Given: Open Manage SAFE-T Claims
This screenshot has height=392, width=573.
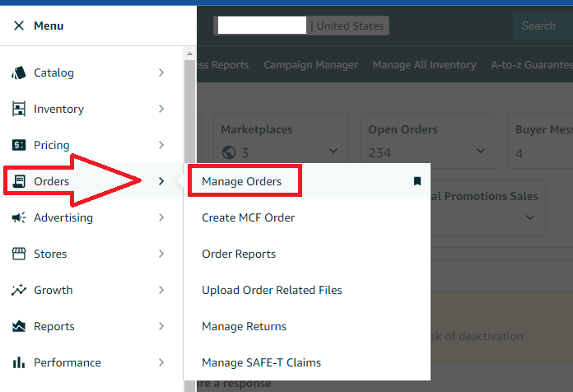Looking at the screenshot, I should [x=261, y=362].
